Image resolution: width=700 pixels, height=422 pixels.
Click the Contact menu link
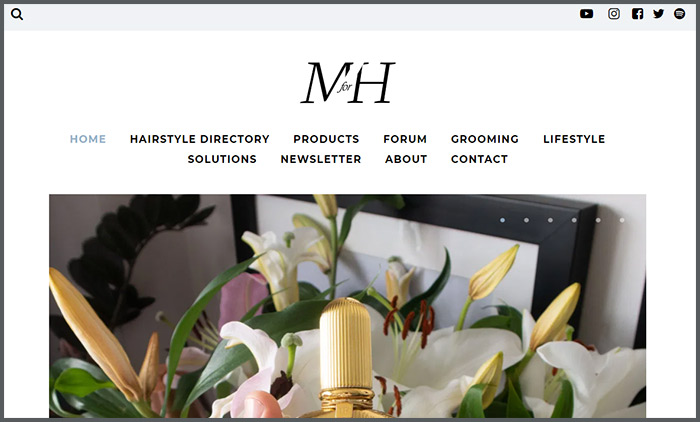point(479,159)
